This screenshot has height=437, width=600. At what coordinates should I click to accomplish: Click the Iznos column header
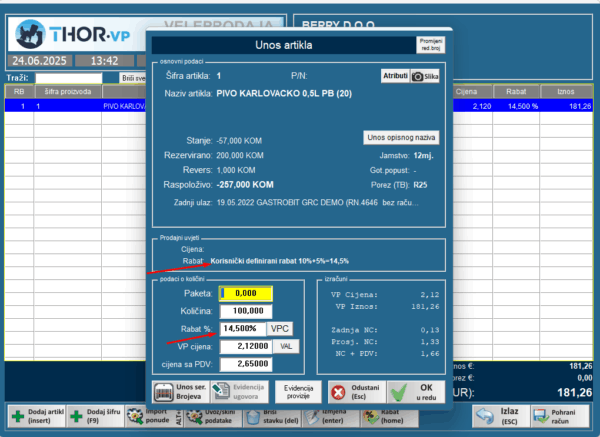point(566,92)
